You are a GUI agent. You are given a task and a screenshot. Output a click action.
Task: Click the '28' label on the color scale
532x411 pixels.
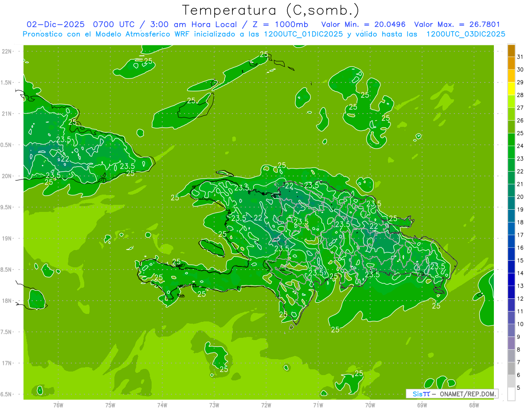(x=520, y=95)
